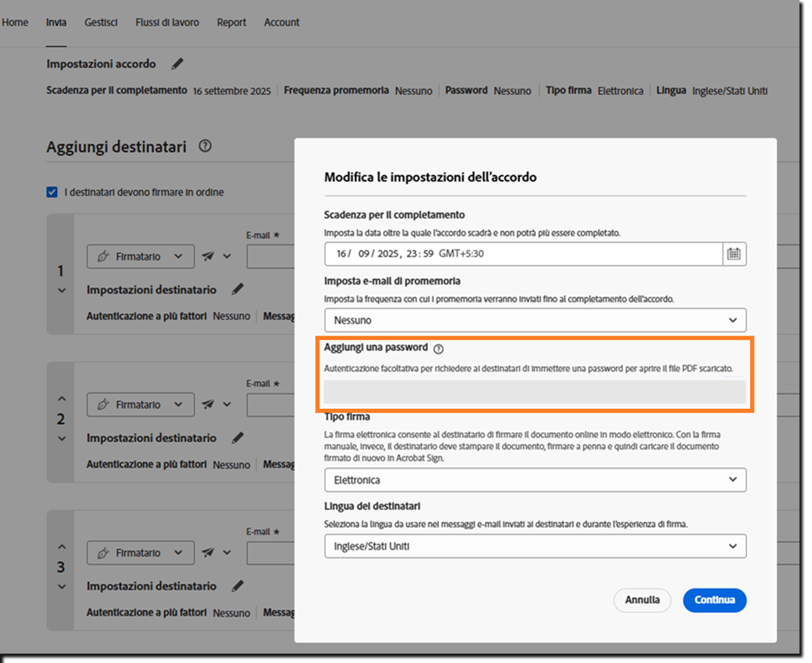812x663 pixels.
Task: Collapse recipient 1 details with the chevron
Action: click(61, 290)
